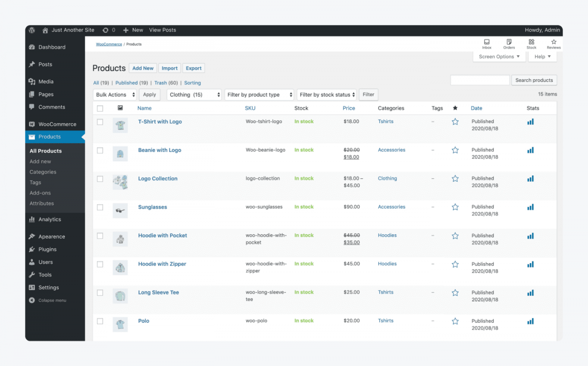588x366 pixels.
Task: Feature the Polo product via its star toggle
Action: tap(455, 321)
